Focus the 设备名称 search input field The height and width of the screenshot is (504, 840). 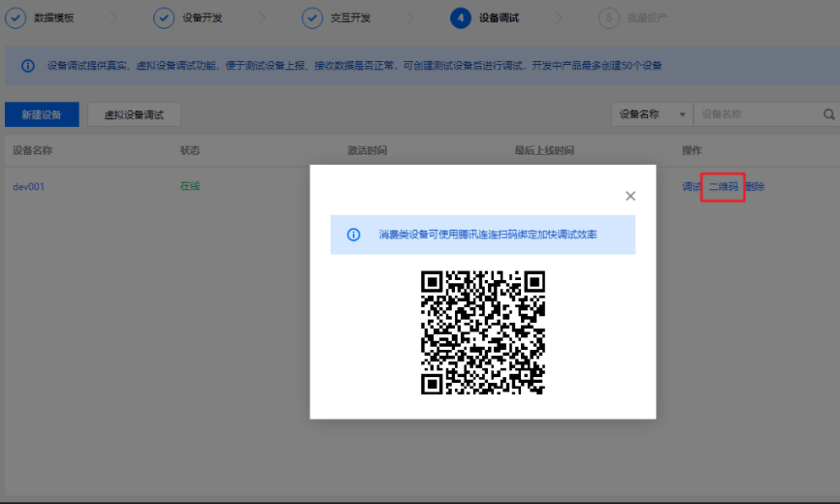click(x=758, y=114)
